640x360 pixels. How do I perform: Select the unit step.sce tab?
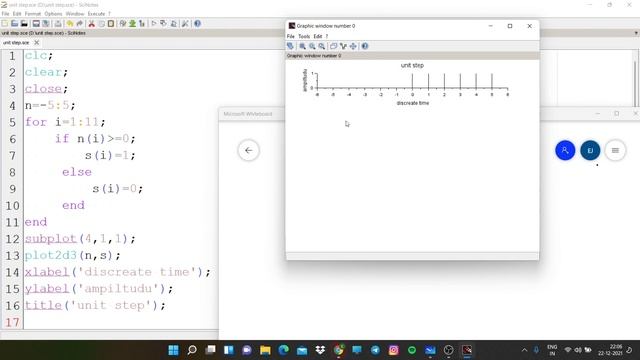[x=16, y=42]
